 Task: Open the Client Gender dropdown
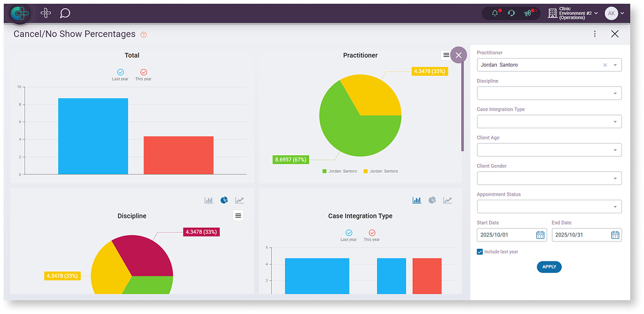coord(615,178)
